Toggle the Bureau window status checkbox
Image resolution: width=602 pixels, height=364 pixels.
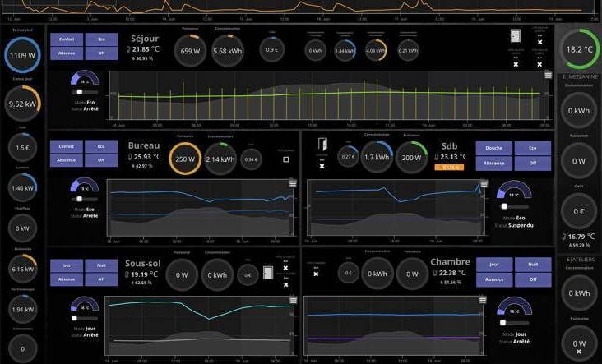(x=285, y=159)
